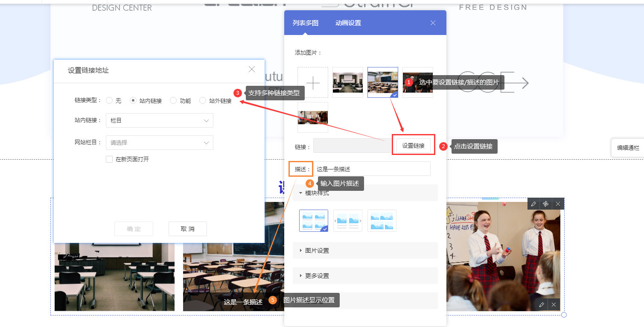Collapse the 模块样式 section
This screenshot has height=327, width=644.
point(365,193)
